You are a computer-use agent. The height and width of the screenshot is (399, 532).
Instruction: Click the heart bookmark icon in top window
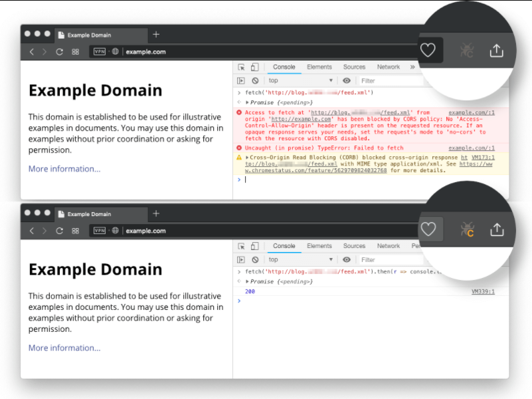[428, 51]
